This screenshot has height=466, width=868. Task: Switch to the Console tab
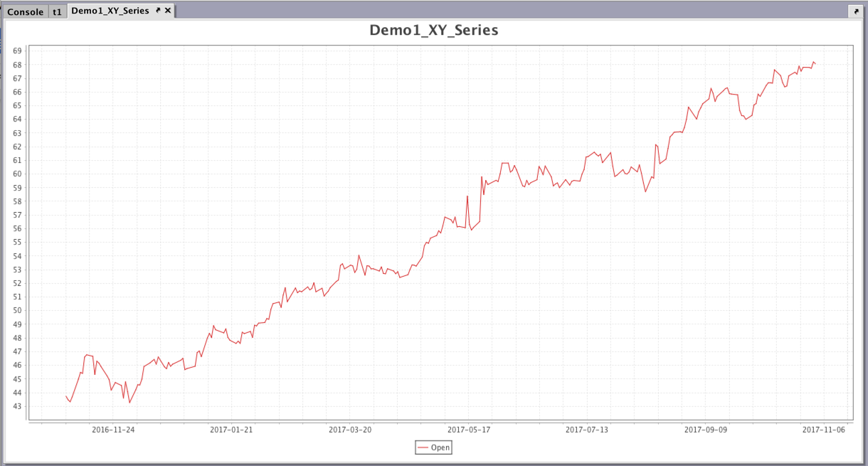(26, 12)
